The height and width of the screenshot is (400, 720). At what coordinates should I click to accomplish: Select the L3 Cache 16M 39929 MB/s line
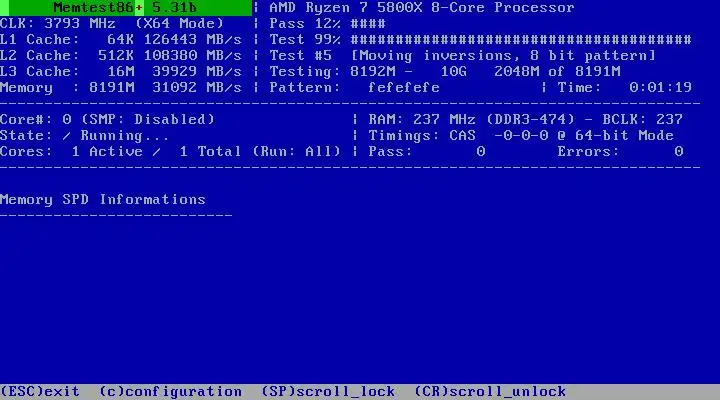point(121,72)
